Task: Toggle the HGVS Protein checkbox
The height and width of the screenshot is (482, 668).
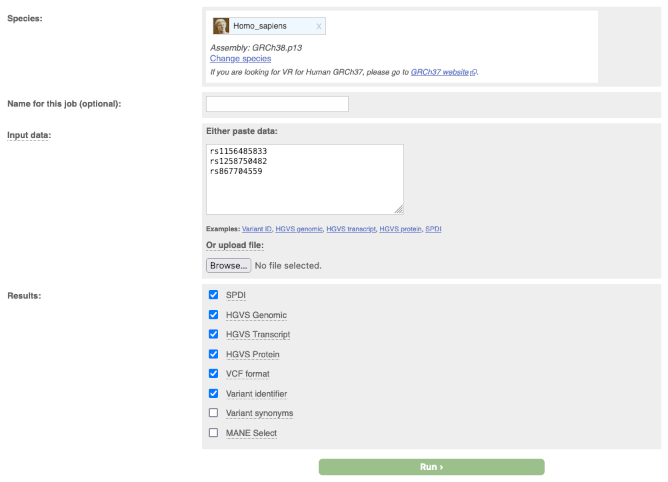Action: (213, 354)
